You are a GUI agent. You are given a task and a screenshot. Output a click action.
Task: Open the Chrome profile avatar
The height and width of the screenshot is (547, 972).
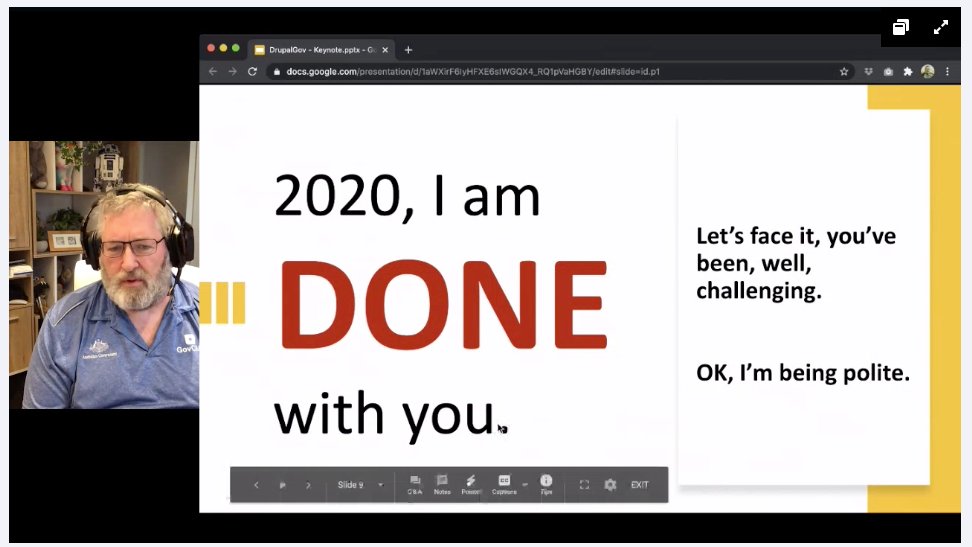927,71
